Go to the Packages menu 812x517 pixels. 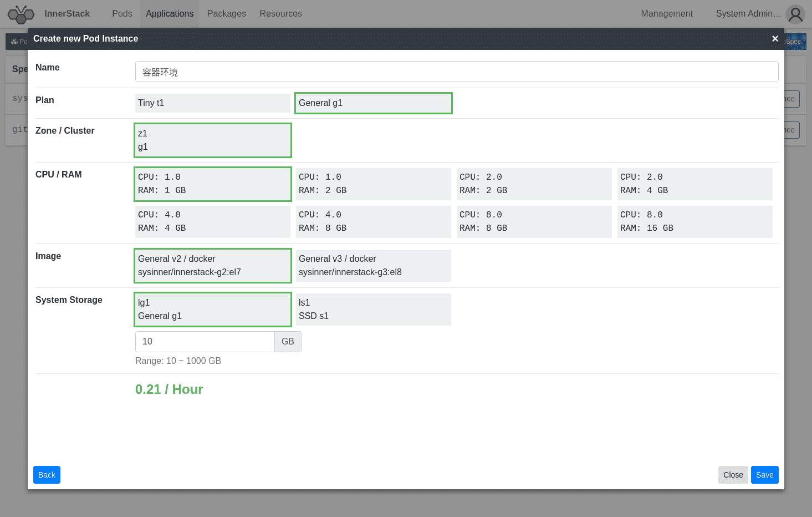point(226,14)
